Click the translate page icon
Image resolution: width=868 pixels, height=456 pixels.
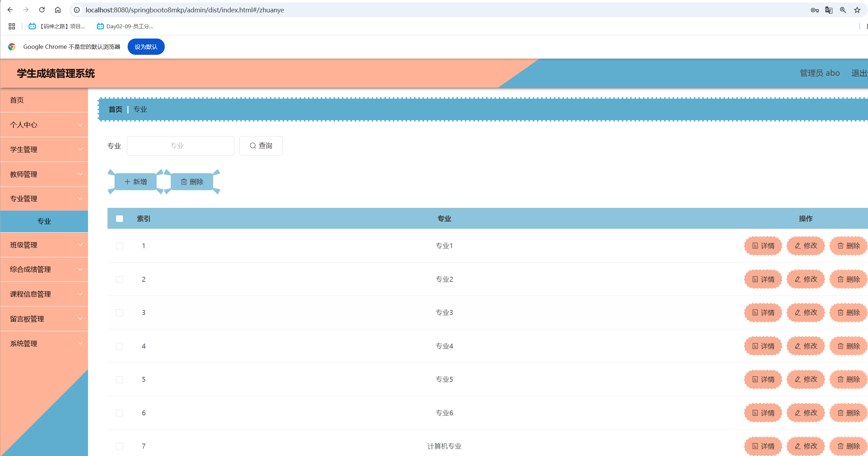coord(828,10)
